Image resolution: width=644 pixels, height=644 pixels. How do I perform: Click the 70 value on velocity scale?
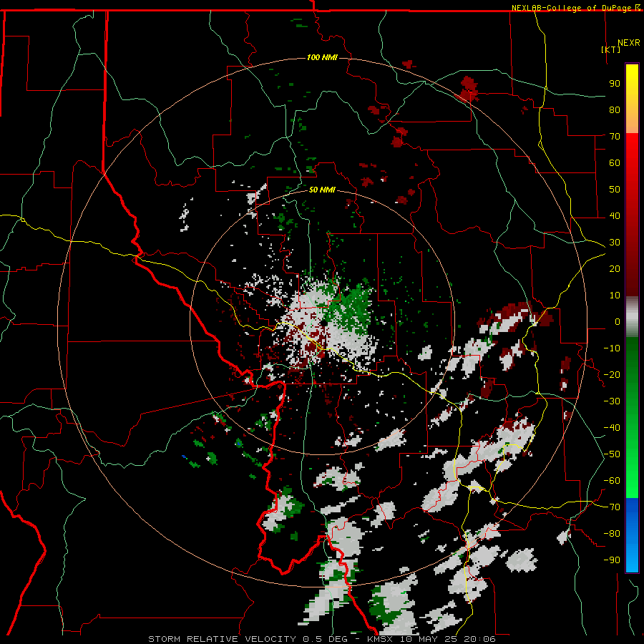pyautogui.click(x=615, y=137)
